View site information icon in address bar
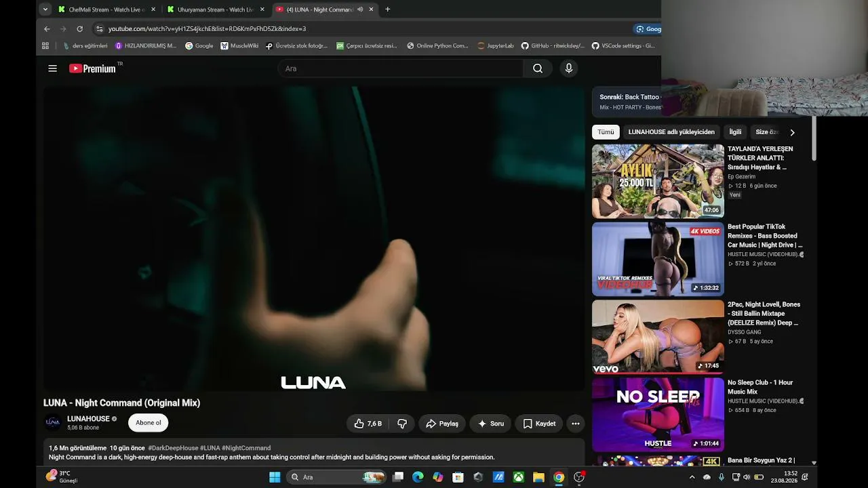Viewport: 868px width, 488px height. pos(100,29)
